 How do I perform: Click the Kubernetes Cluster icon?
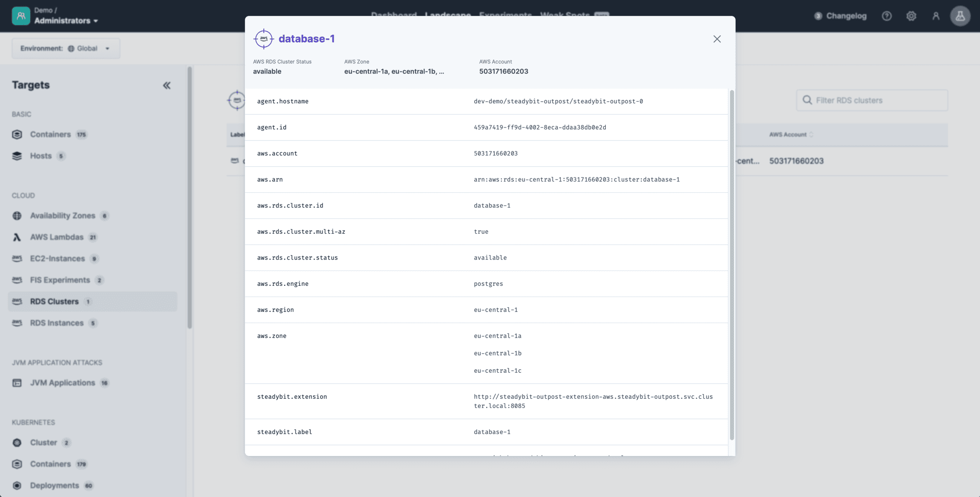click(17, 442)
